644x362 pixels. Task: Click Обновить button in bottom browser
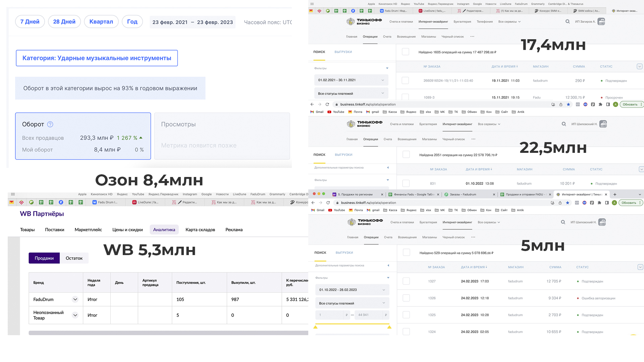pos(629,202)
